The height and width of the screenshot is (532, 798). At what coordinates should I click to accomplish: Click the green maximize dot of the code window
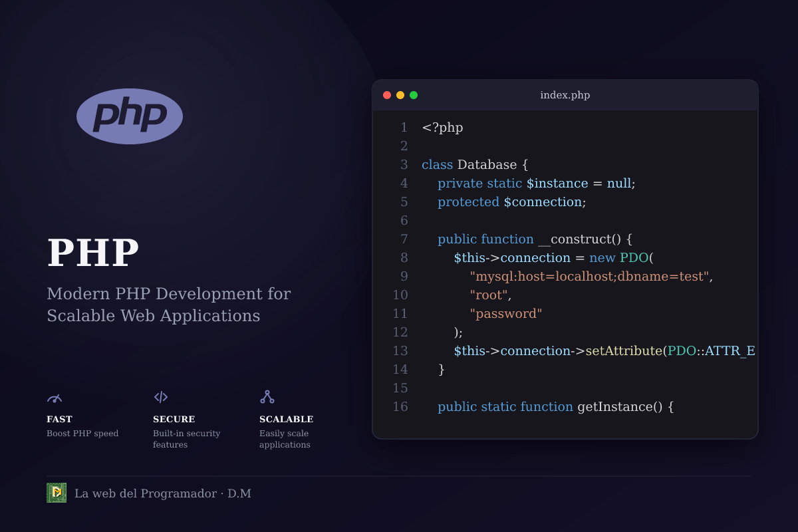point(414,95)
